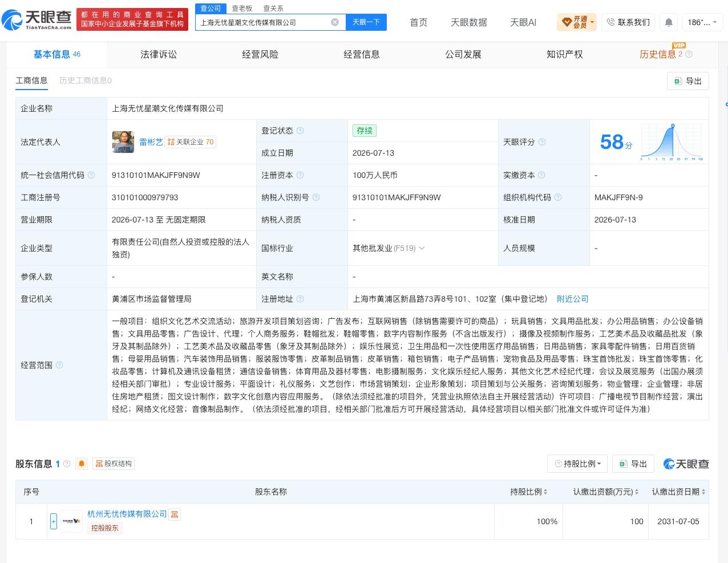
Task: Open the 公司发展 tab
Action: (x=463, y=54)
